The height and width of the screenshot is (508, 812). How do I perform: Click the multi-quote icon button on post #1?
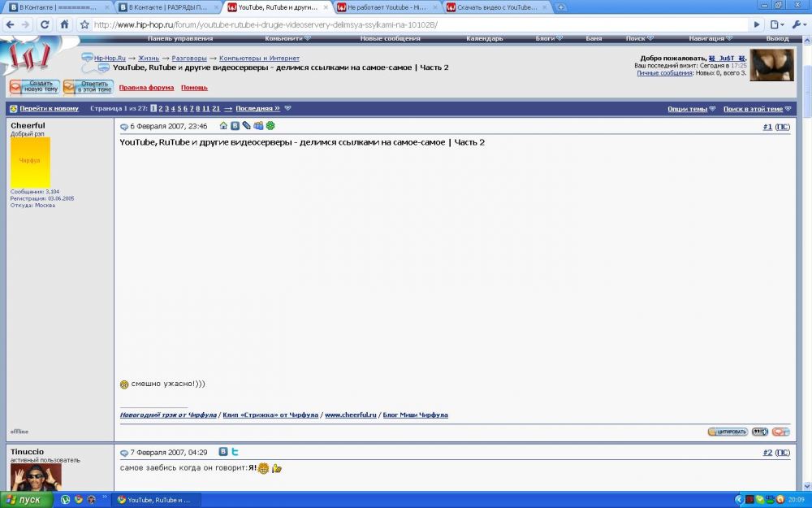point(760,432)
